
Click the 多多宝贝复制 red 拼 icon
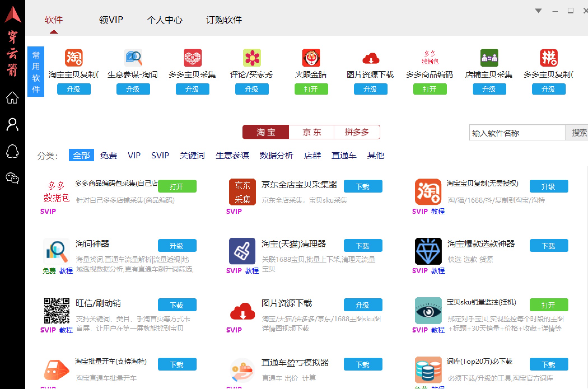tap(549, 58)
